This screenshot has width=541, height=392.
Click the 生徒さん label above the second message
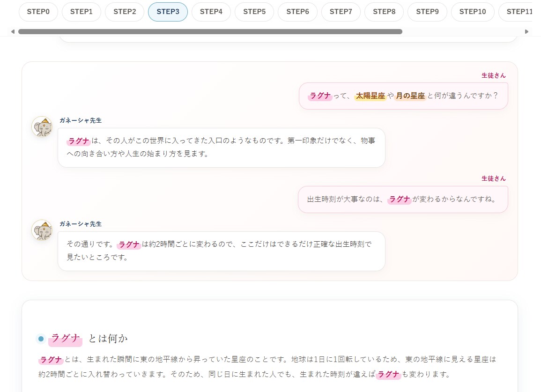pyautogui.click(x=494, y=178)
